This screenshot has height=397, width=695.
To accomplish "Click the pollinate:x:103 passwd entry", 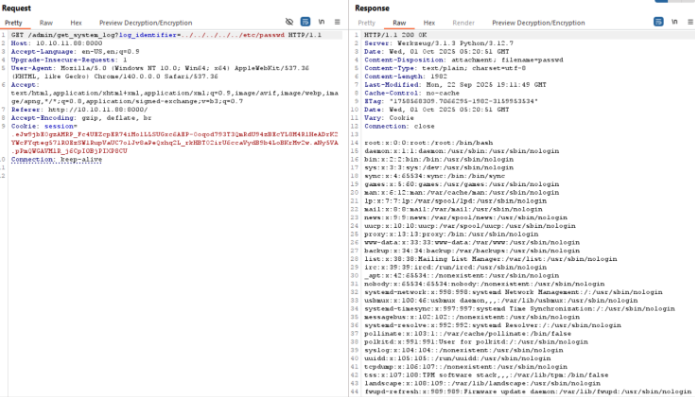I will point(468,333).
